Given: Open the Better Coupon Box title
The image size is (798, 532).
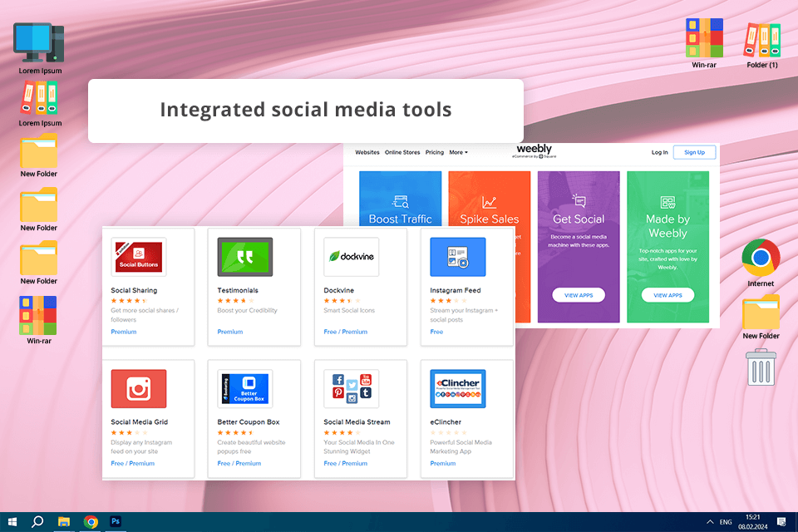Looking at the screenshot, I should [249, 422].
